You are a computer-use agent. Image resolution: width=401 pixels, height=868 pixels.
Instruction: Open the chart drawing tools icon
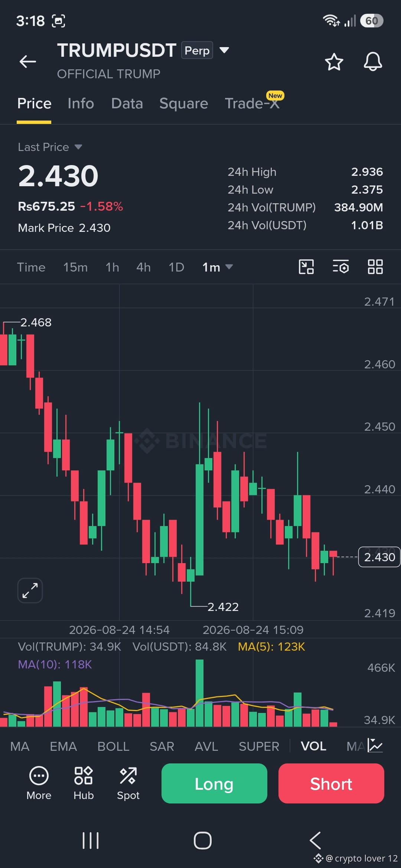click(x=306, y=267)
